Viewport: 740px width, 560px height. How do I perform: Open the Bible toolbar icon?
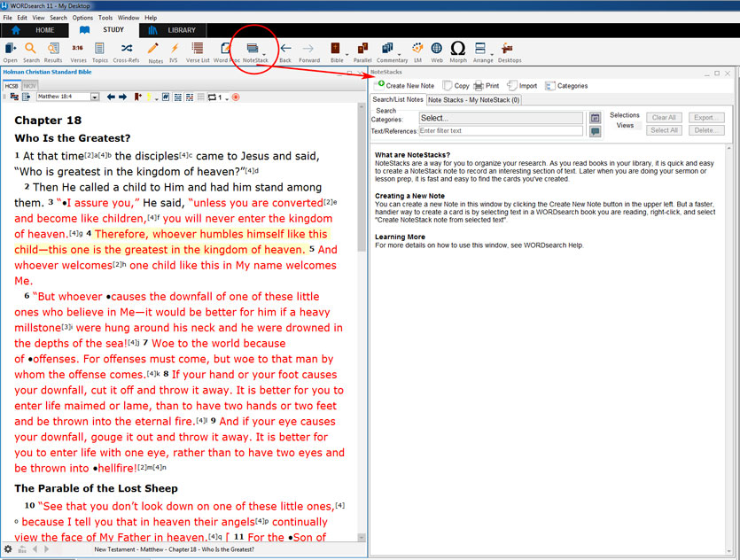(336, 49)
